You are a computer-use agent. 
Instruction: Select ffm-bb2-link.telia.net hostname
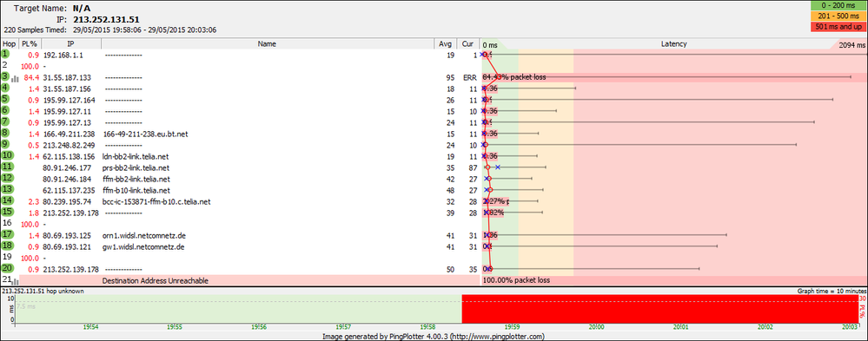pyautogui.click(x=136, y=179)
